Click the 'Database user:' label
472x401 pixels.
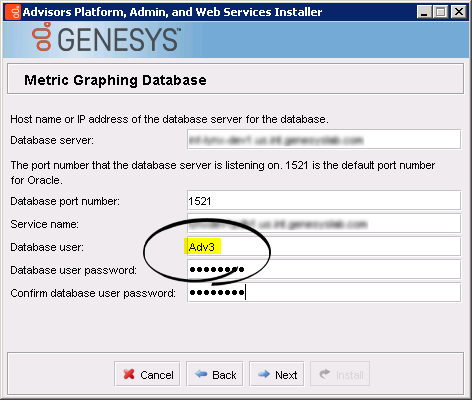coord(47,247)
